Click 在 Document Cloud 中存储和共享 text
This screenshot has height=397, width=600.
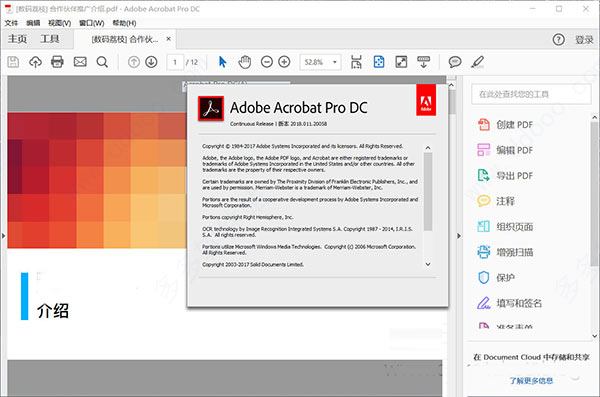(531, 357)
